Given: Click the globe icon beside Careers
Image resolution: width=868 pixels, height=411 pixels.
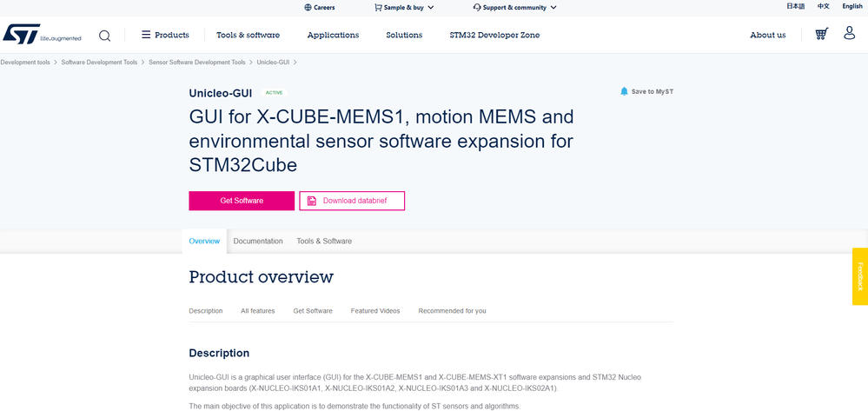Looking at the screenshot, I should point(308,8).
